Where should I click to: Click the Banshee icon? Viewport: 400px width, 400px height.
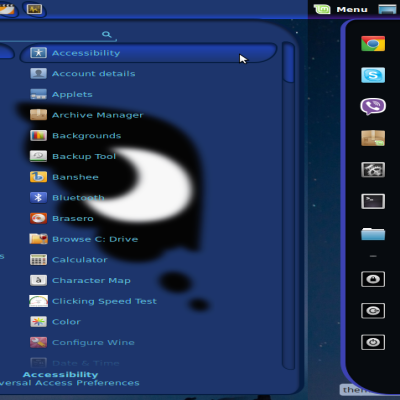click(38, 177)
